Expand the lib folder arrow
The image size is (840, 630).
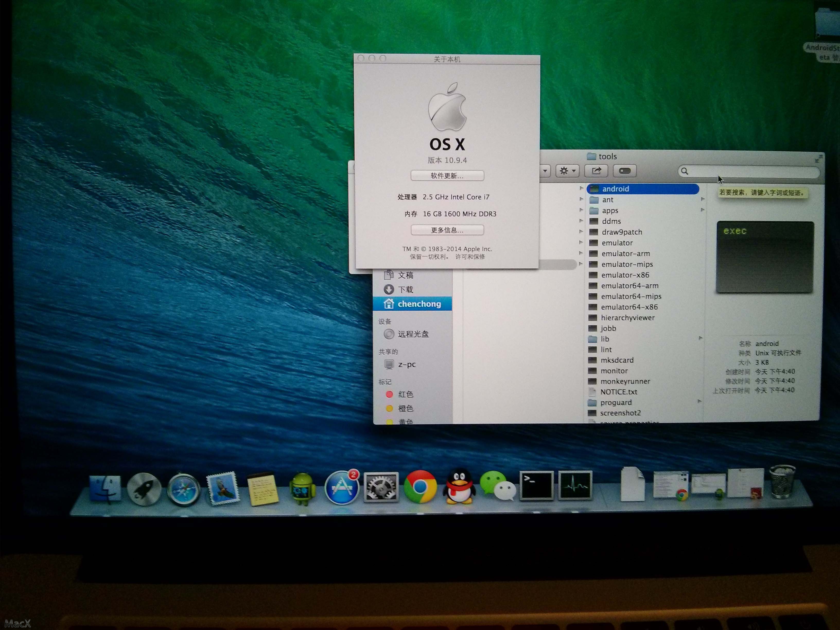pos(701,338)
